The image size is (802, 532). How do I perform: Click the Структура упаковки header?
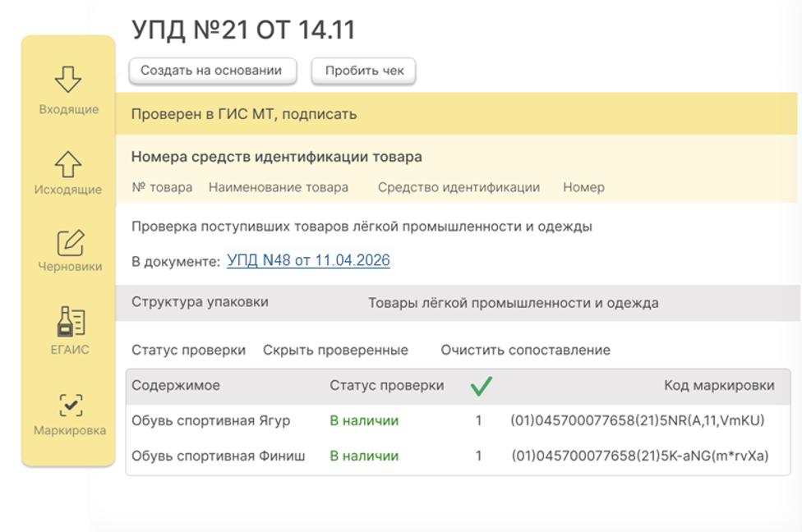pyautogui.click(x=200, y=302)
